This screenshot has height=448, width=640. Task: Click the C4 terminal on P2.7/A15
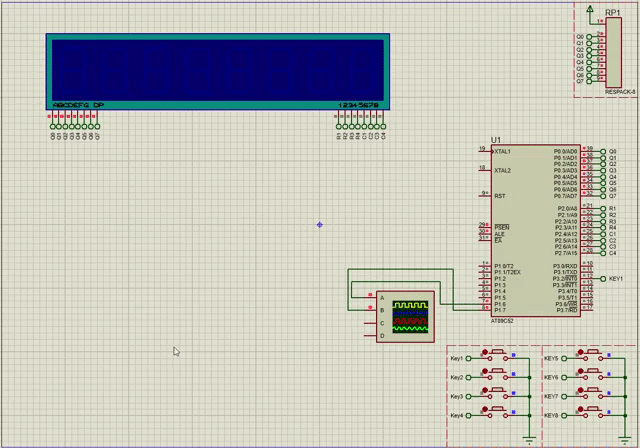(603, 253)
